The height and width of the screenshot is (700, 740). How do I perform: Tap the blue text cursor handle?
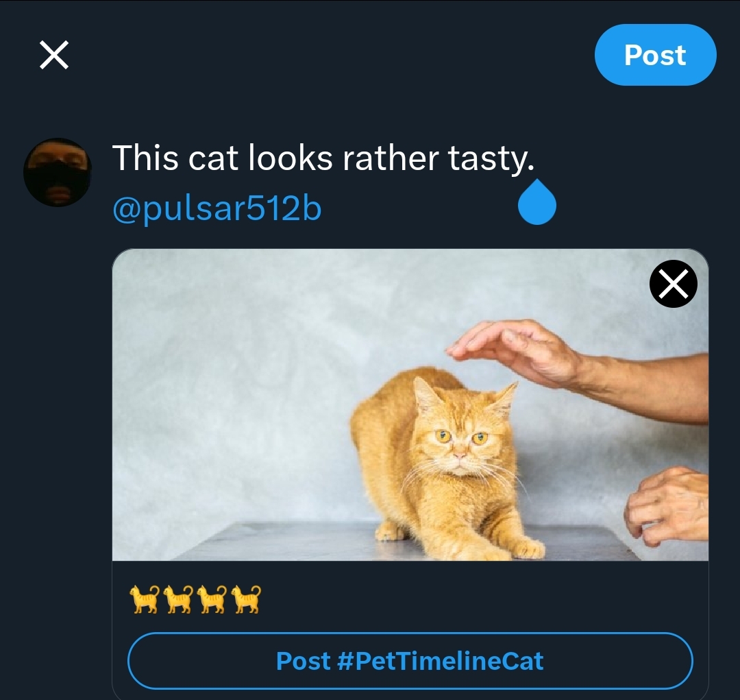tap(536, 204)
